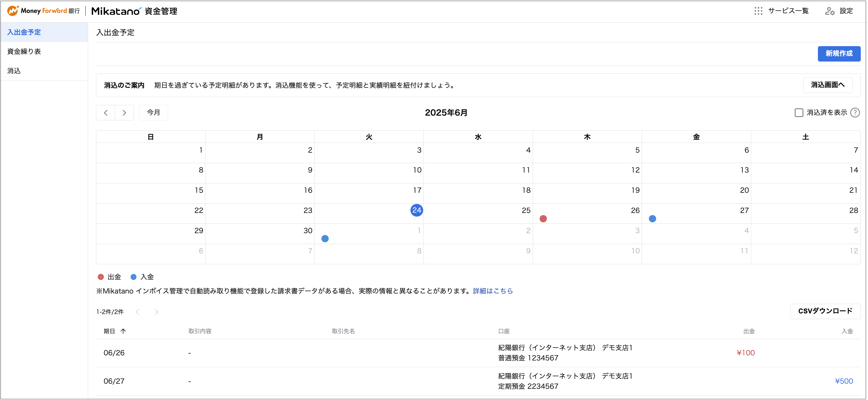Go to previous month arrow
Viewport: 868px width, 400px height.
[x=106, y=113]
